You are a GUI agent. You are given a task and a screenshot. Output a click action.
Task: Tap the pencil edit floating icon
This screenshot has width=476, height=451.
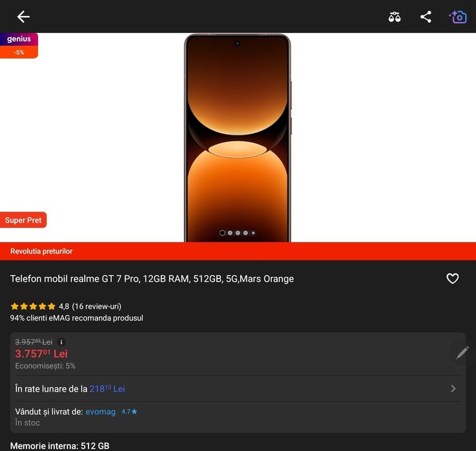[462, 352]
